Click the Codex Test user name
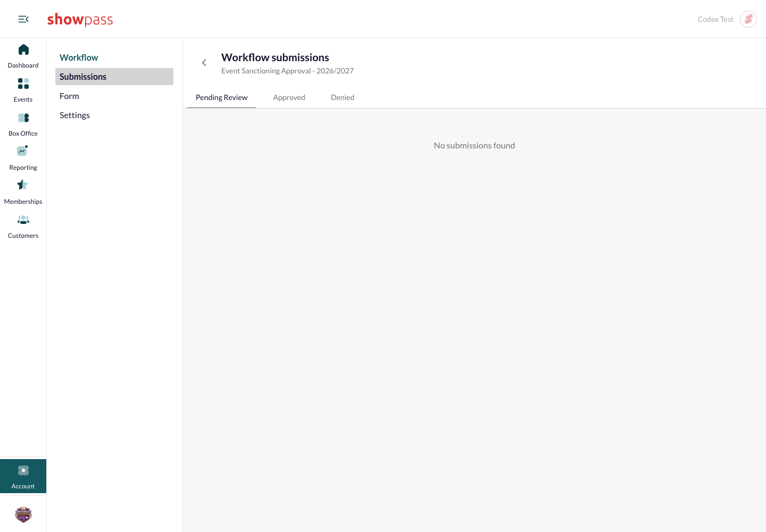This screenshot has width=766, height=532. (x=715, y=19)
